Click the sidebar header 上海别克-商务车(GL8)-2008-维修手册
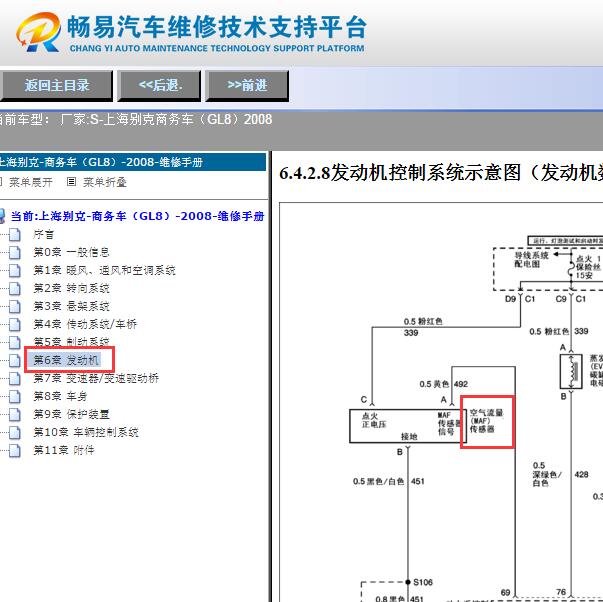Viewport: 603px width, 602px height. coord(133,162)
